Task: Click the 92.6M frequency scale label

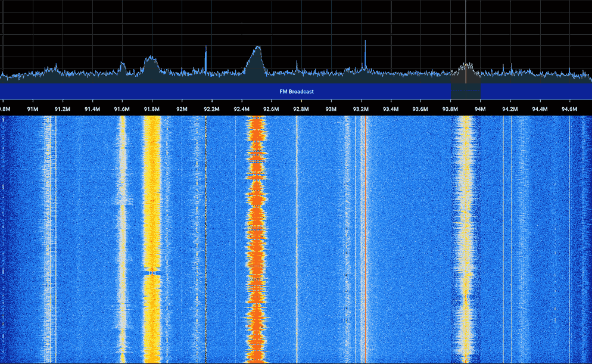Action: [271, 109]
